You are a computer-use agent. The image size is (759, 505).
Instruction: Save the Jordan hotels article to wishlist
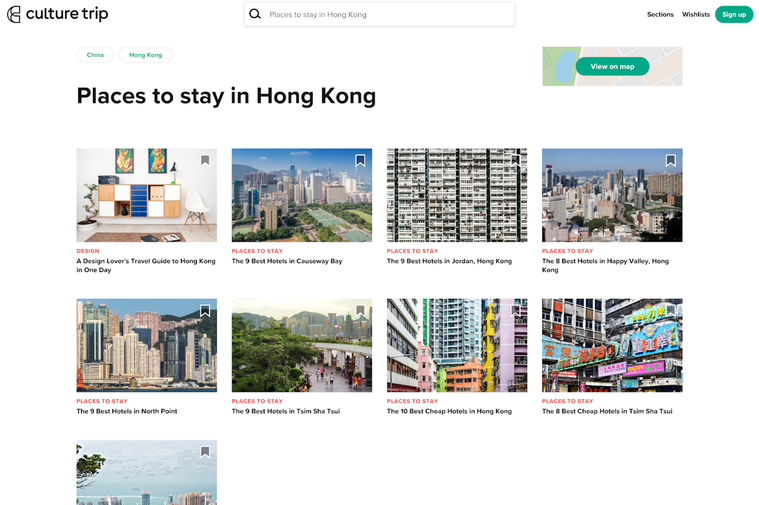click(516, 160)
